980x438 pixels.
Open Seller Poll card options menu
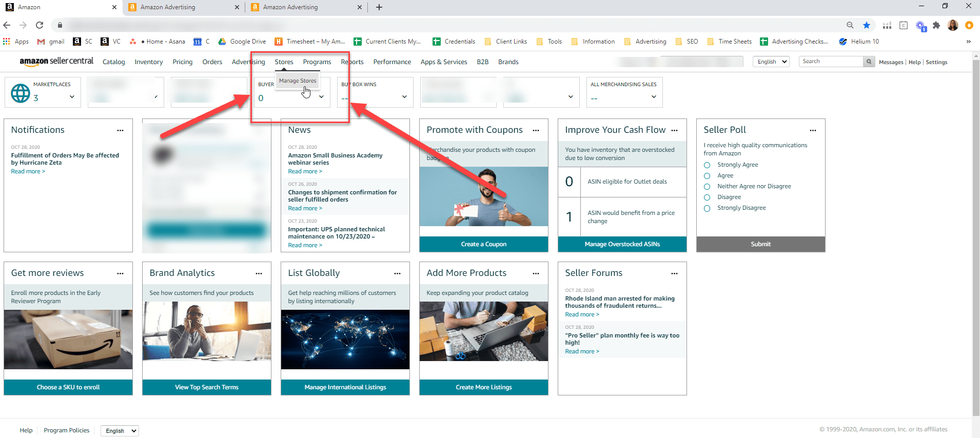[813, 130]
